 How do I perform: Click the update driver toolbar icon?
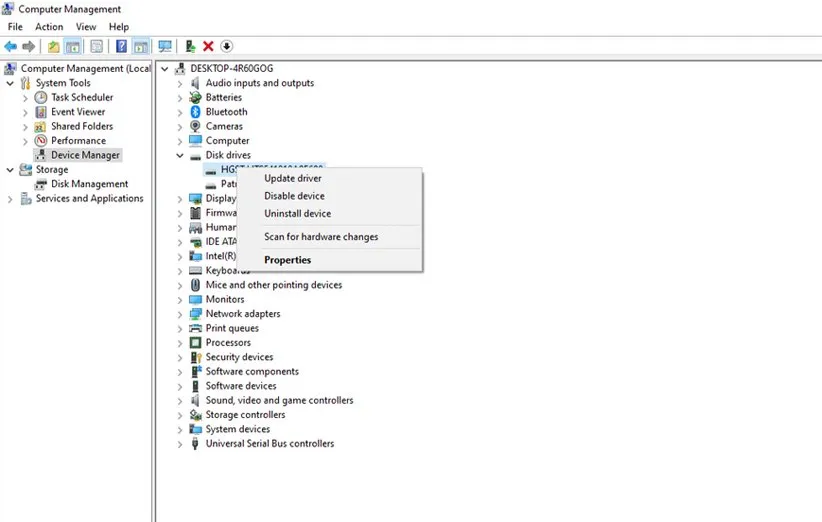tap(190, 46)
